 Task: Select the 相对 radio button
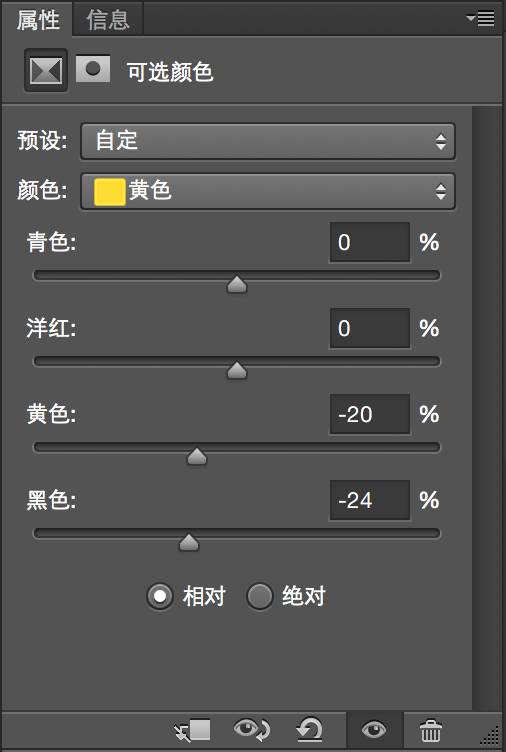click(160, 596)
